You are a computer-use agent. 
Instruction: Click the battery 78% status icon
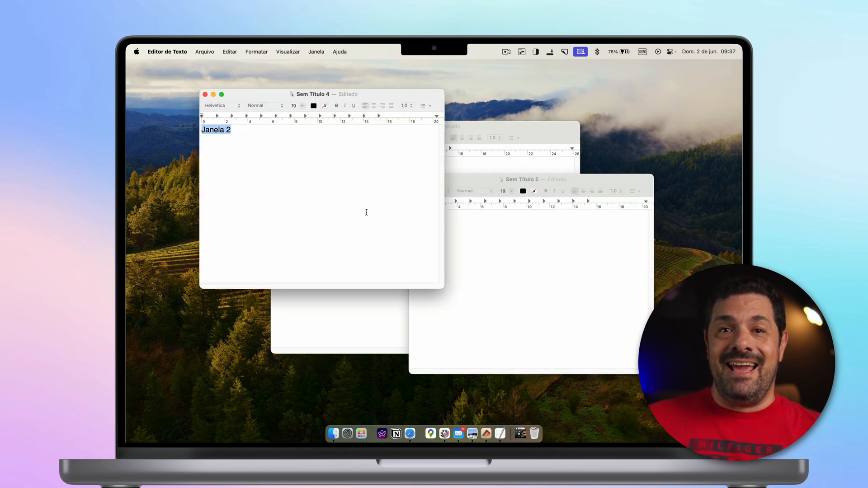619,52
